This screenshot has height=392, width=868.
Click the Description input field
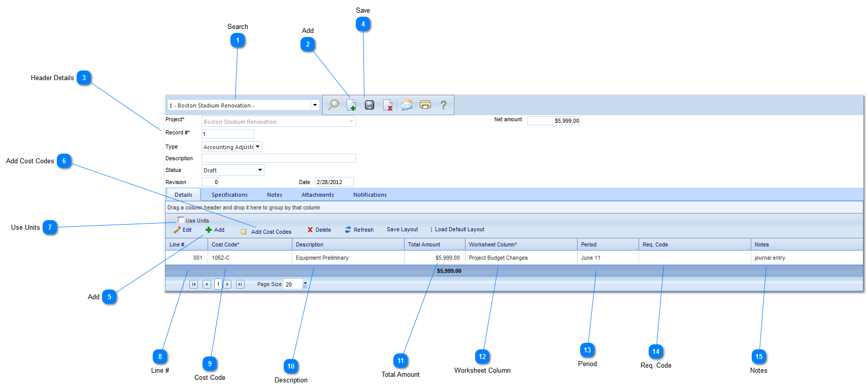[x=279, y=158]
